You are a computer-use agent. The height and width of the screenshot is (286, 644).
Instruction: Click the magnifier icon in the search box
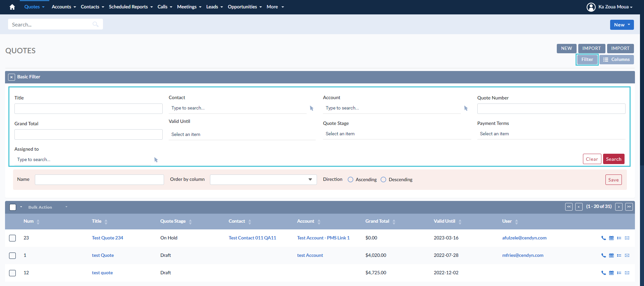(x=96, y=24)
